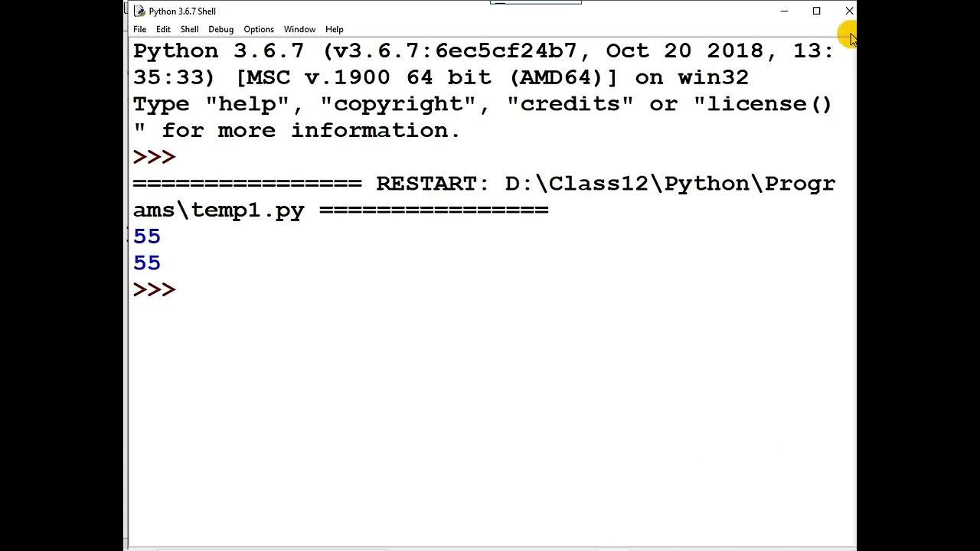The width and height of the screenshot is (980, 551).
Task: Open the Debug menu
Action: (220, 29)
